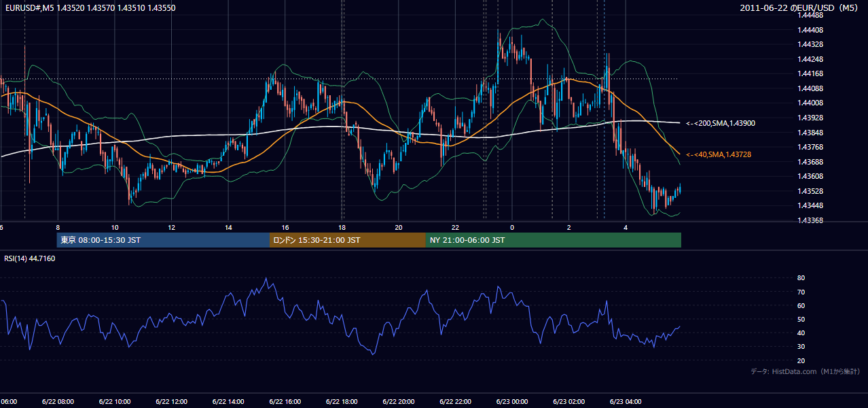Click the 200,SMA,1.43900 line label
Image resolution: width=868 pixels, height=408 pixels.
[720, 124]
